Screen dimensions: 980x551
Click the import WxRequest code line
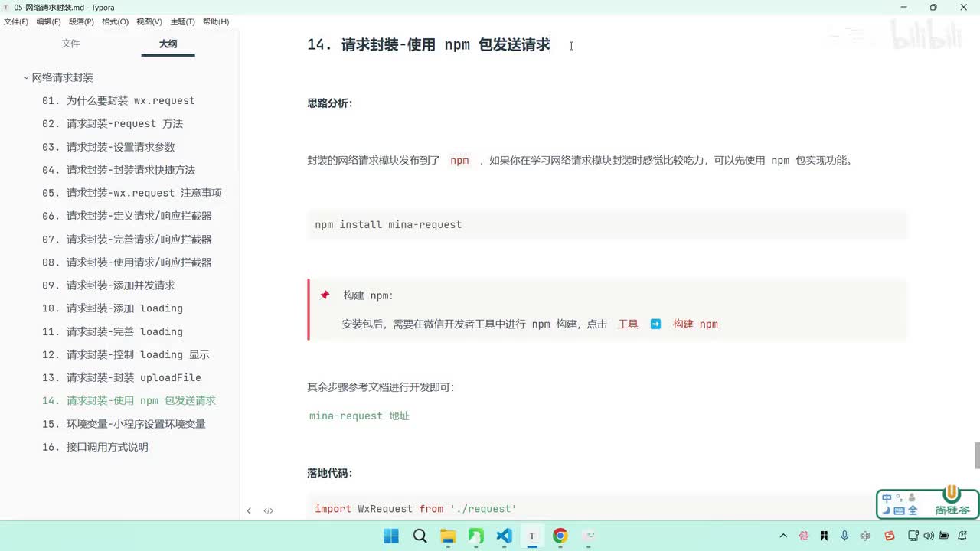[x=416, y=509]
